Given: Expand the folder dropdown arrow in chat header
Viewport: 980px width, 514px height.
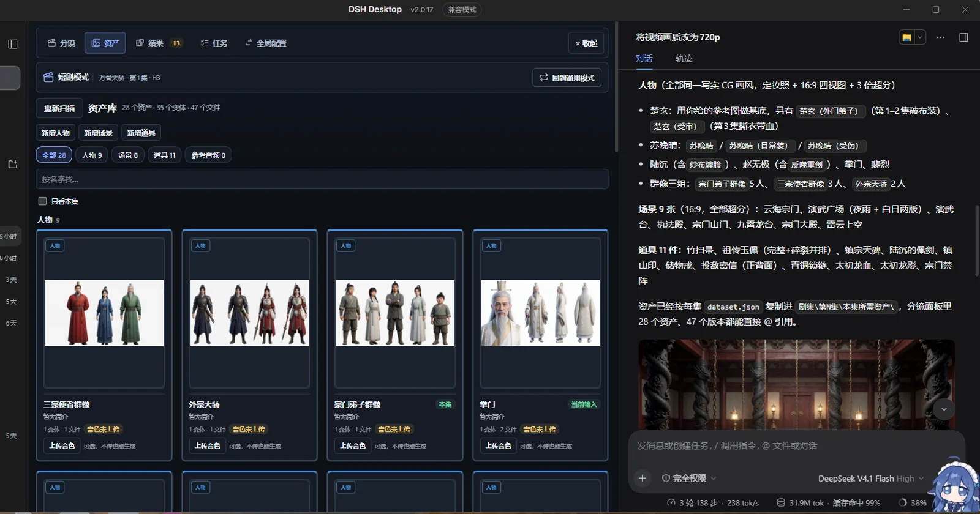Looking at the screenshot, I should click(x=919, y=37).
